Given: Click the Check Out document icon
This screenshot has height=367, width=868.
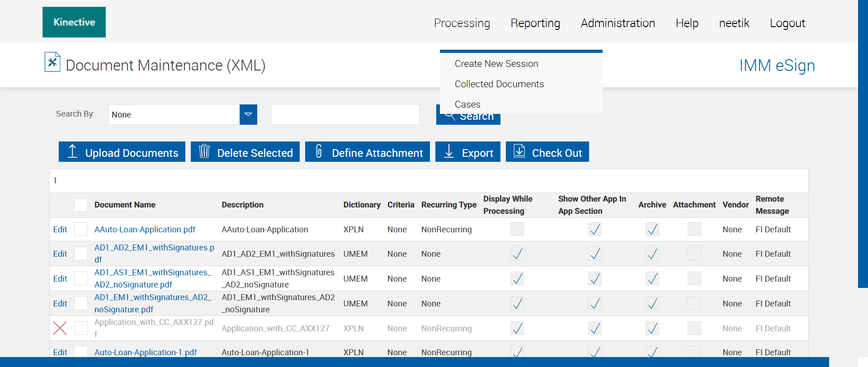Looking at the screenshot, I should click(519, 151).
